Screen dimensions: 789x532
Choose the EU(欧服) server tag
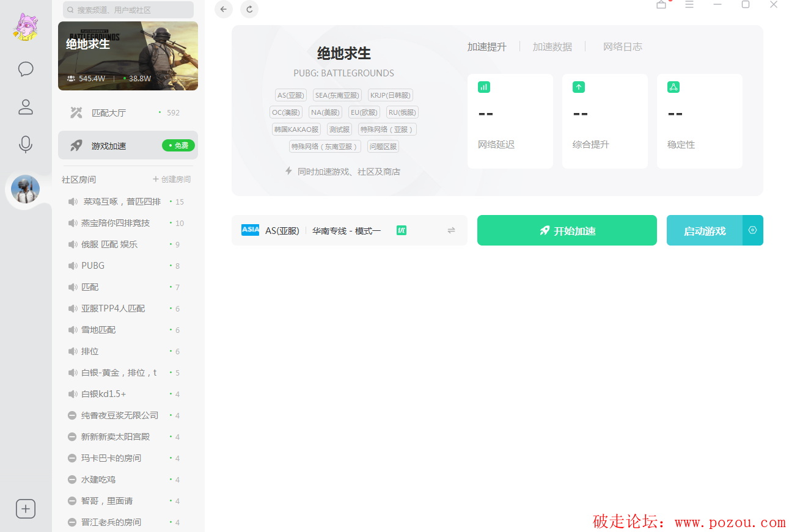(364, 112)
